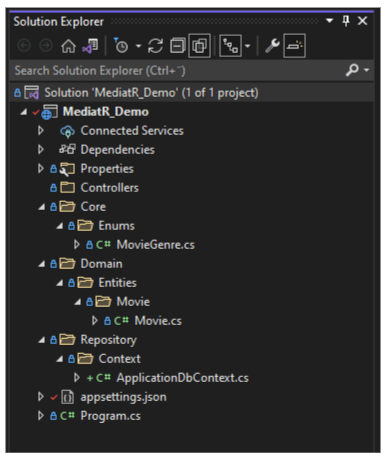The image size is (385, 460).
Task: Toggle the Preview Selected Items button
Action: [294, 46]
